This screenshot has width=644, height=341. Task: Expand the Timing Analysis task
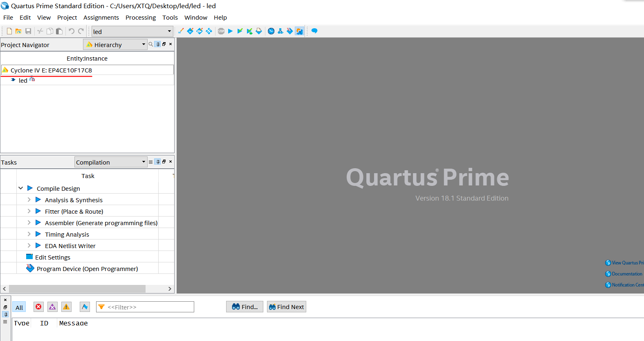tap(29, 234)
